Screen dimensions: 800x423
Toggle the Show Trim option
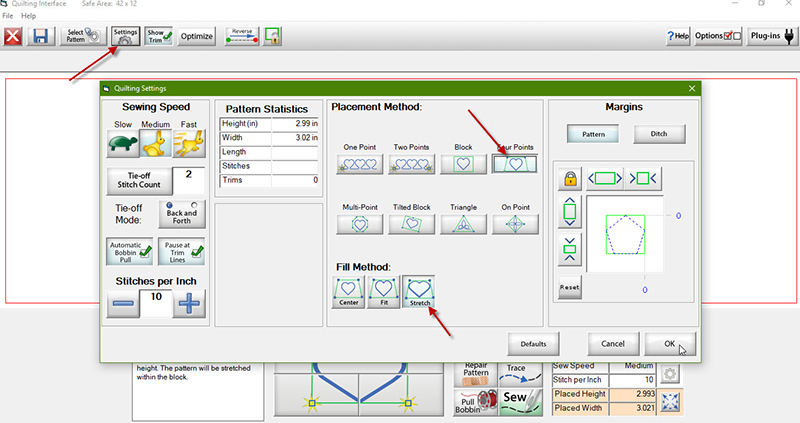coord(158,36)
